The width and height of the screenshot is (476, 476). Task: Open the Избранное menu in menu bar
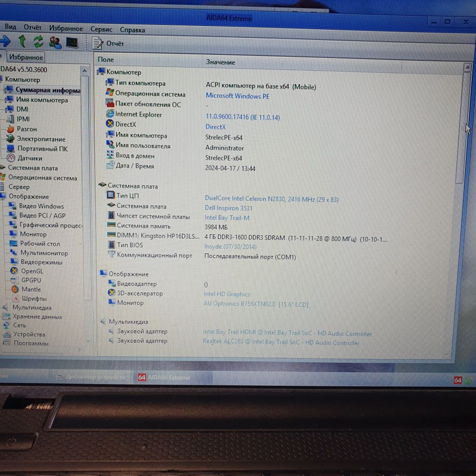point(66,28)
